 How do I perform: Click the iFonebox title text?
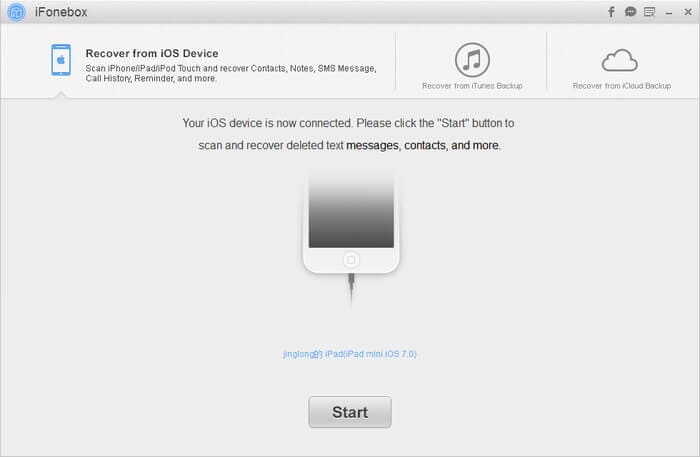61,12
